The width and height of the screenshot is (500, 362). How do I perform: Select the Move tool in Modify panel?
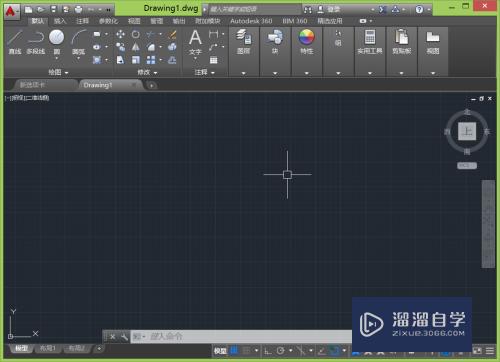(x=120, y=34)
